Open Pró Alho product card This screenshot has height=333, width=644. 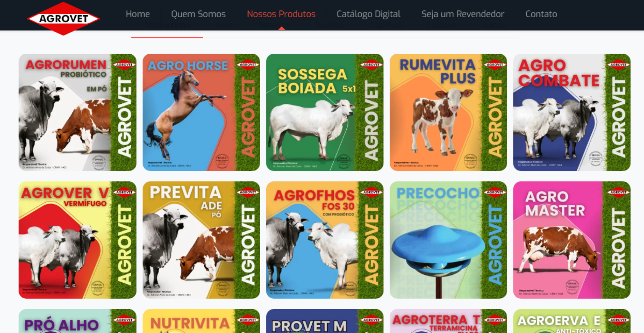point(77,321)
